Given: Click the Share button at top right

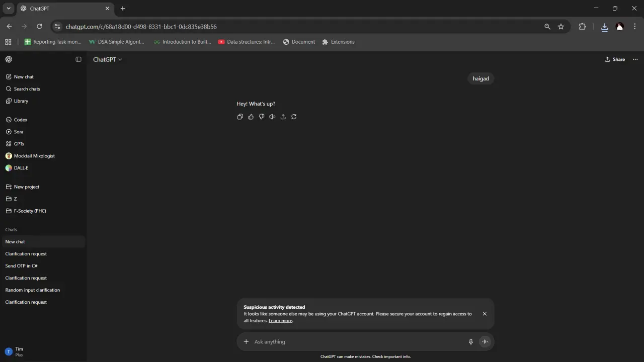Looking at the screenshot, I should [615, 59].
